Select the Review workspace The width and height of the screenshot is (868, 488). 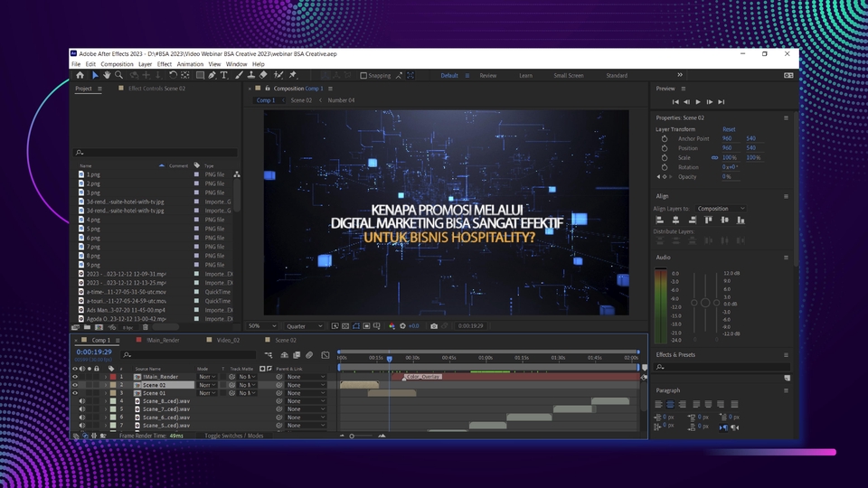click(x=487, y=76)
